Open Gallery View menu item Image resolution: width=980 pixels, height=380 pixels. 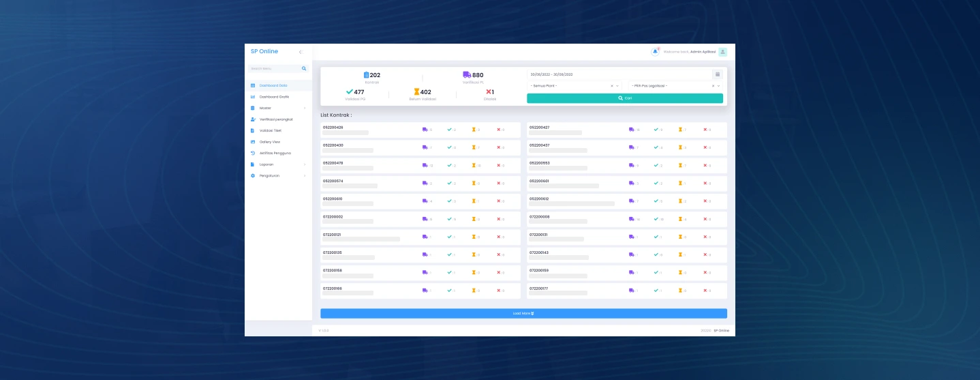pos(278,142)
